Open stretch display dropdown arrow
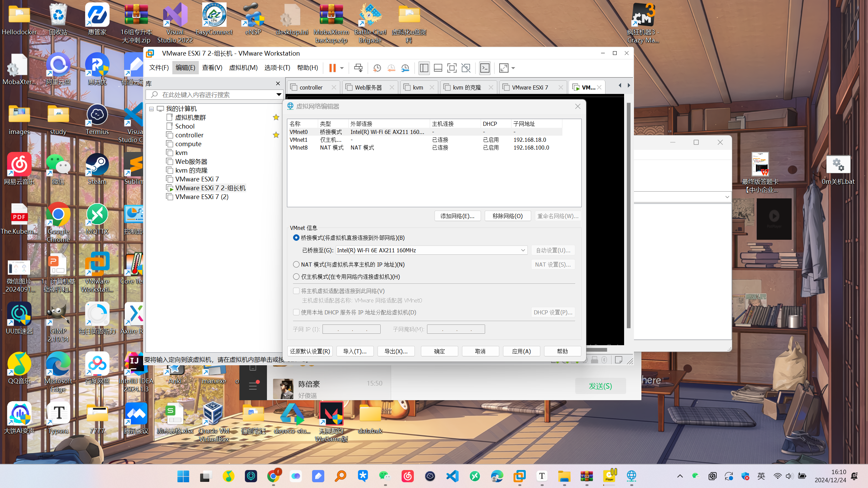 click(x=513, y=68)
